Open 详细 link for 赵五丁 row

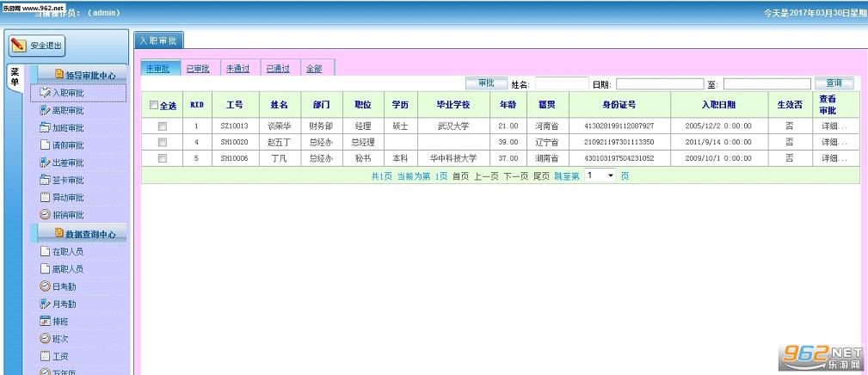[x=834, y=142]
